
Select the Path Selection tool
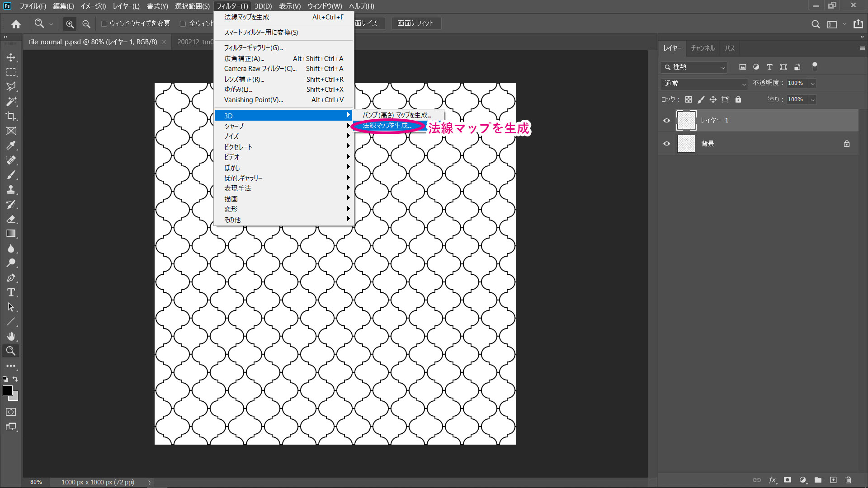(x=11, y=307)
